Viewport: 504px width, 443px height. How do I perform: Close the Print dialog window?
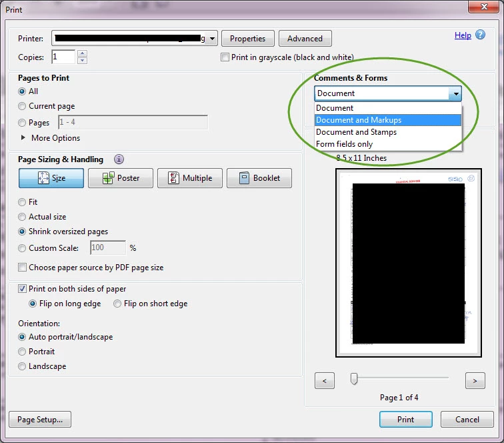tap(484, 7)
